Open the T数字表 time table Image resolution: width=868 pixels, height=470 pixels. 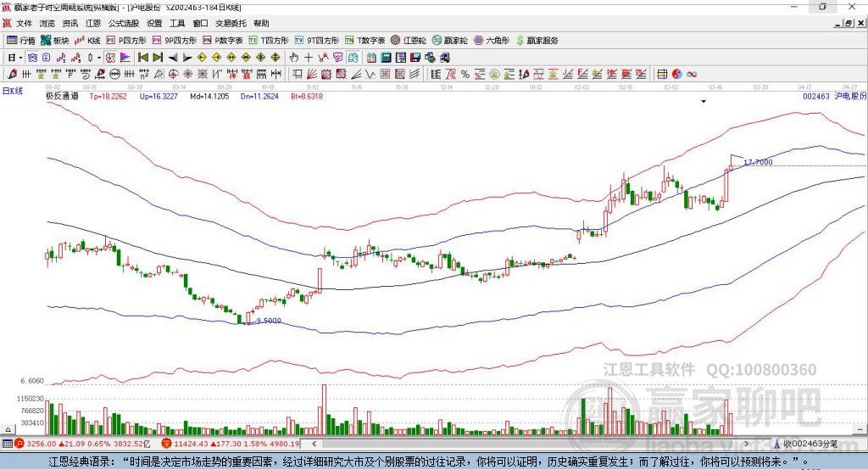tap(364, 41)
